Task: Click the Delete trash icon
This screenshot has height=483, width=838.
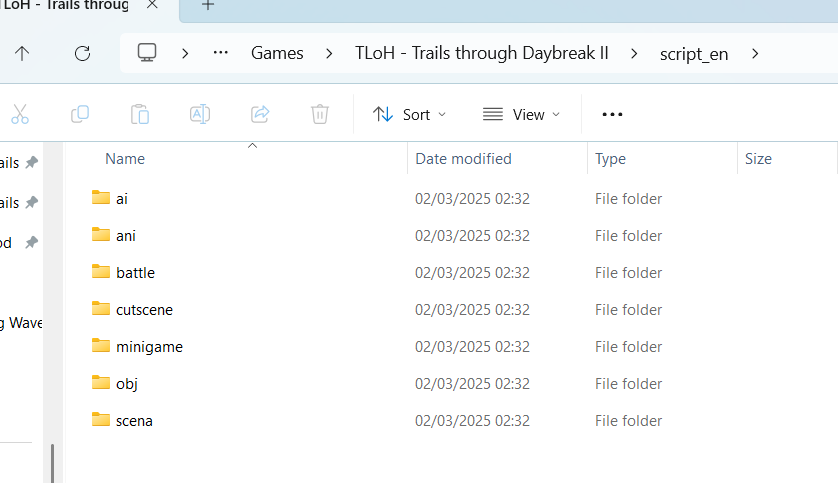Action: [x=320, y=114]
